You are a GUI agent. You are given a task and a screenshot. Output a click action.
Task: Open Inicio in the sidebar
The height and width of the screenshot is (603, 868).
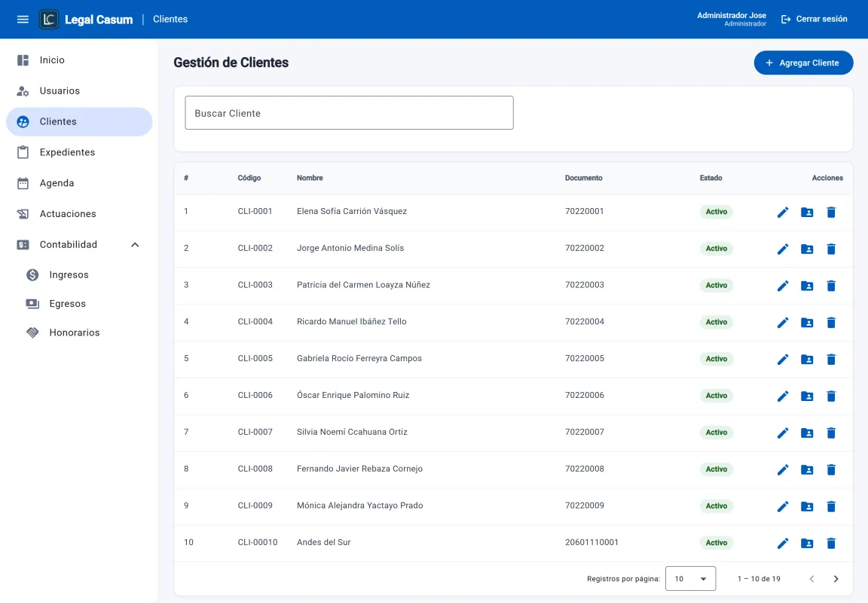79,60
